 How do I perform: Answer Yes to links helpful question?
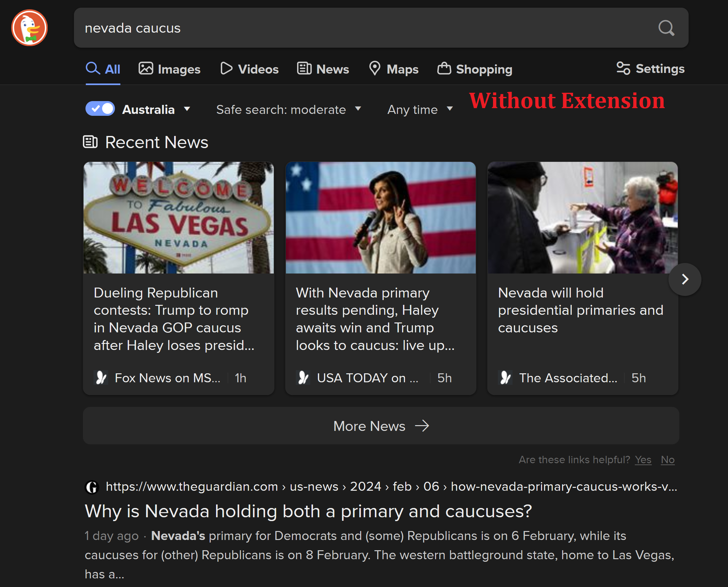[643, 459]
